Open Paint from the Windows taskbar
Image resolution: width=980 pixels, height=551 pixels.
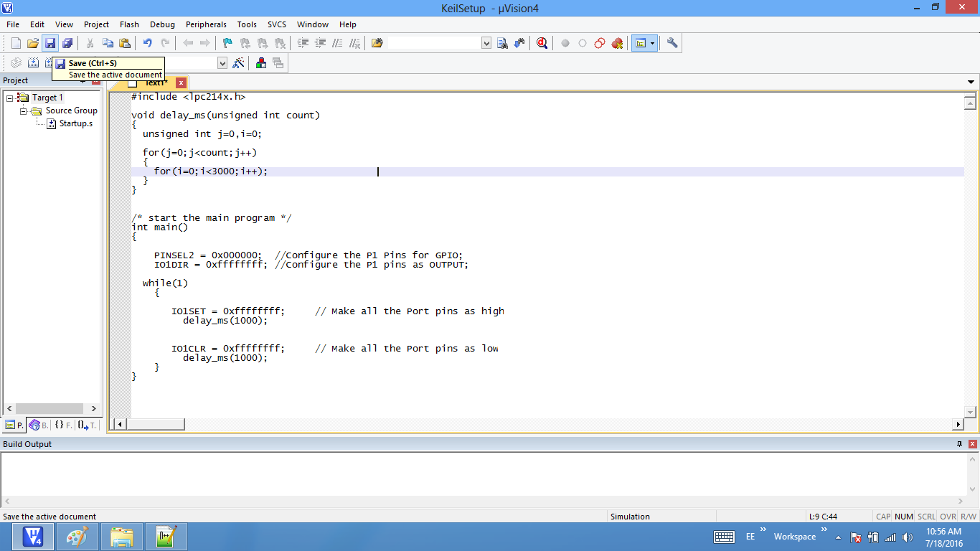[77, 537]
